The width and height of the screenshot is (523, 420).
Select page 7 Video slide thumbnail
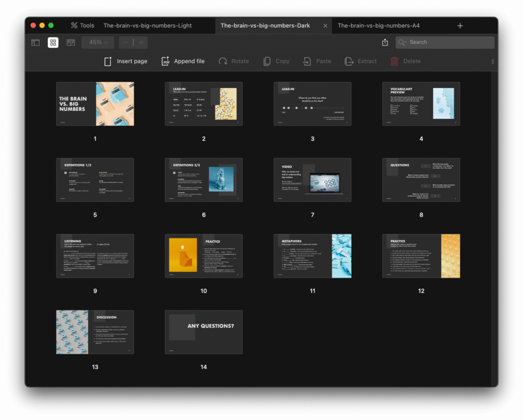[x=312, y=180]
